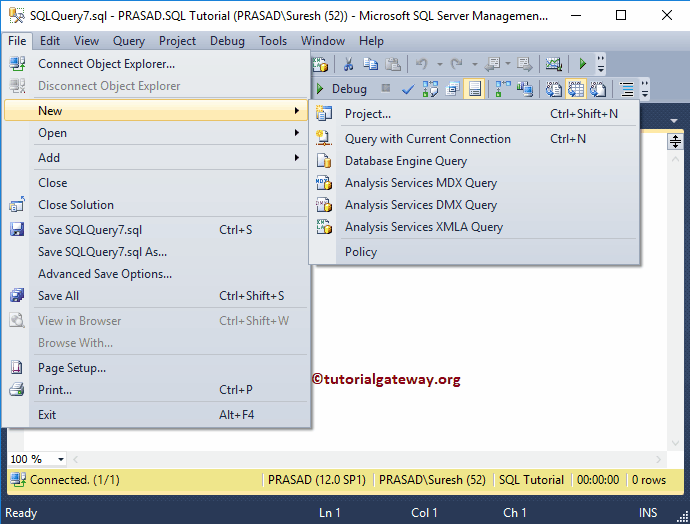Select Results to Text icon
The height and width of the screenshot is (524, 690).
pos(554,89)
